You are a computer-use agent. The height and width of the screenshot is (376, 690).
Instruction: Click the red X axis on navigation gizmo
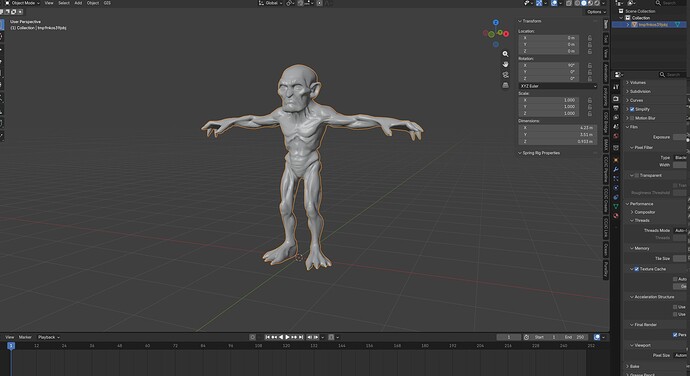506,33
